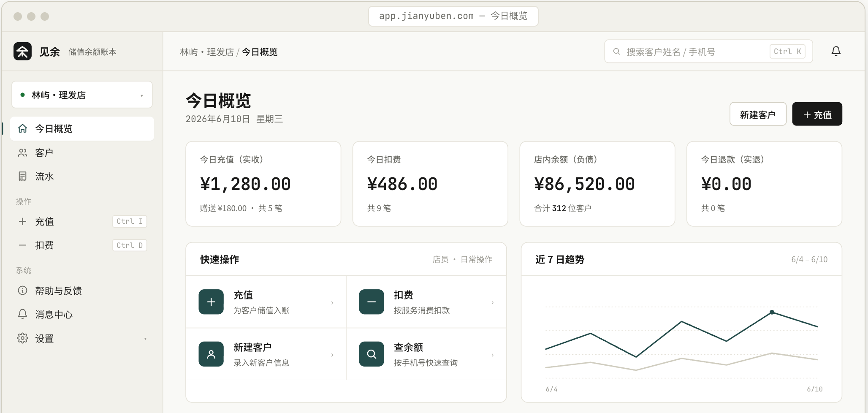868x413 pixels.
Task: Click the minus icon beside sidebar 扣费
Action: tap(22, 245)
